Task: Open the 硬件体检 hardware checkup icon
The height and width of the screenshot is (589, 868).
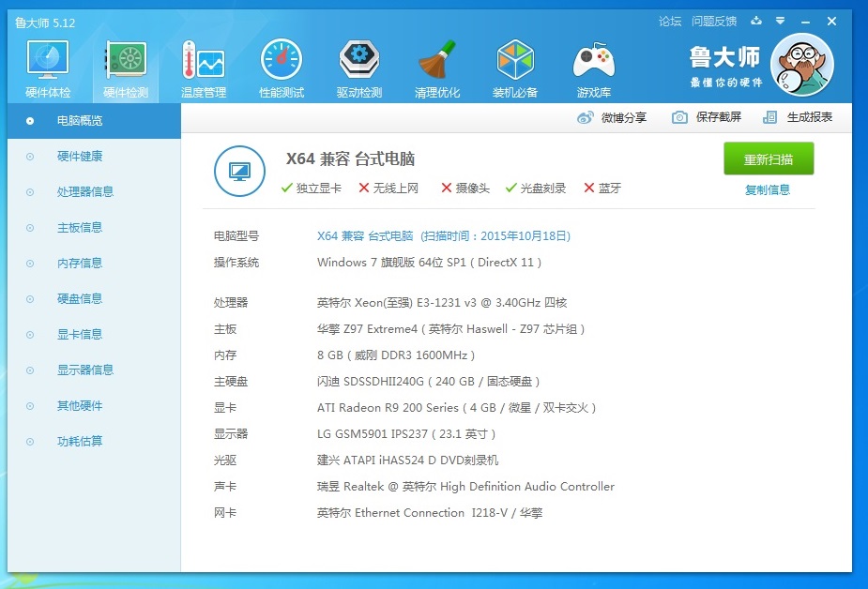Action: (x=48, y=69)
